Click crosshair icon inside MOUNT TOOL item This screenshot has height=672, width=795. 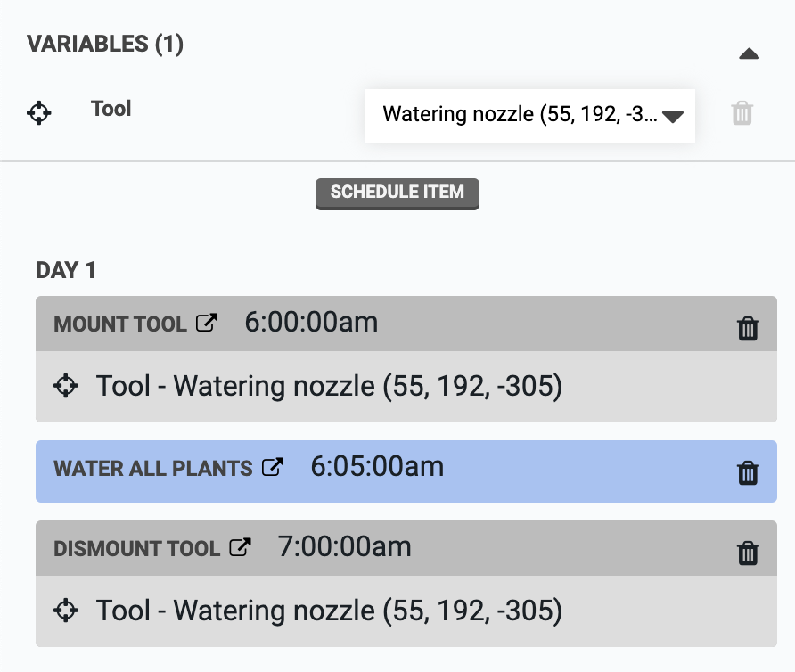tap(66, 386)
